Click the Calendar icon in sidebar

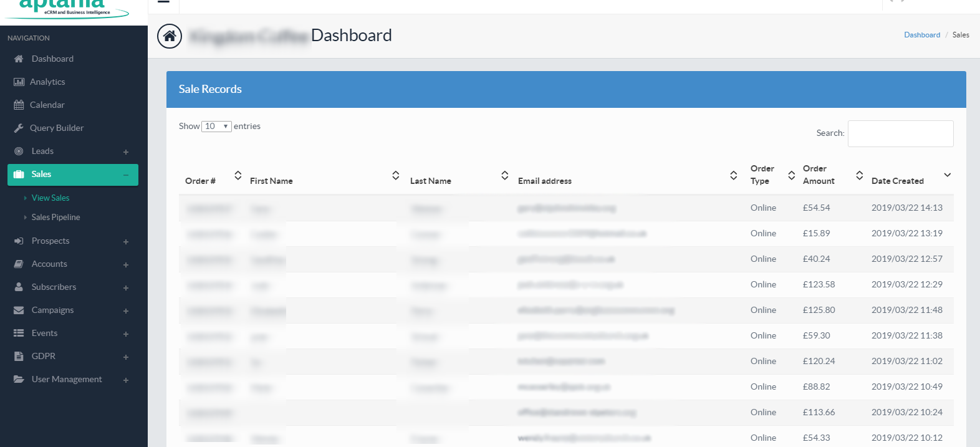tap(19, 105)
